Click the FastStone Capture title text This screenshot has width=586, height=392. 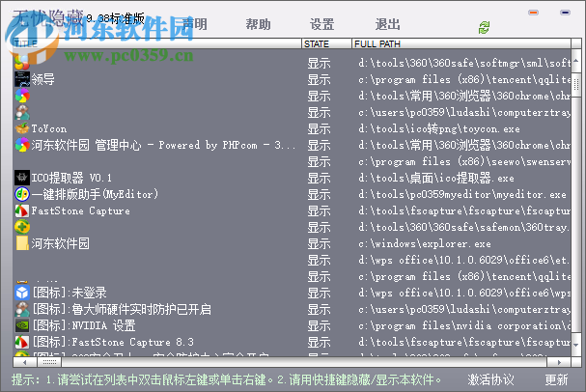(81, 210)
